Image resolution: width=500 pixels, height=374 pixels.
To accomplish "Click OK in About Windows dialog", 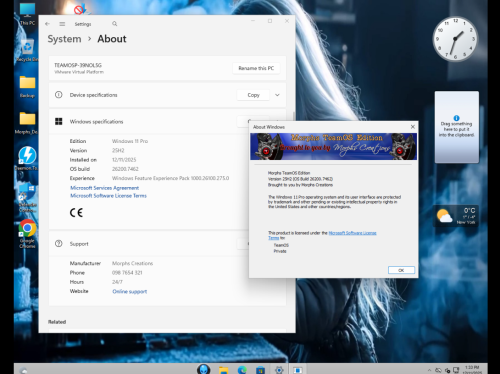I will point(401,270).
